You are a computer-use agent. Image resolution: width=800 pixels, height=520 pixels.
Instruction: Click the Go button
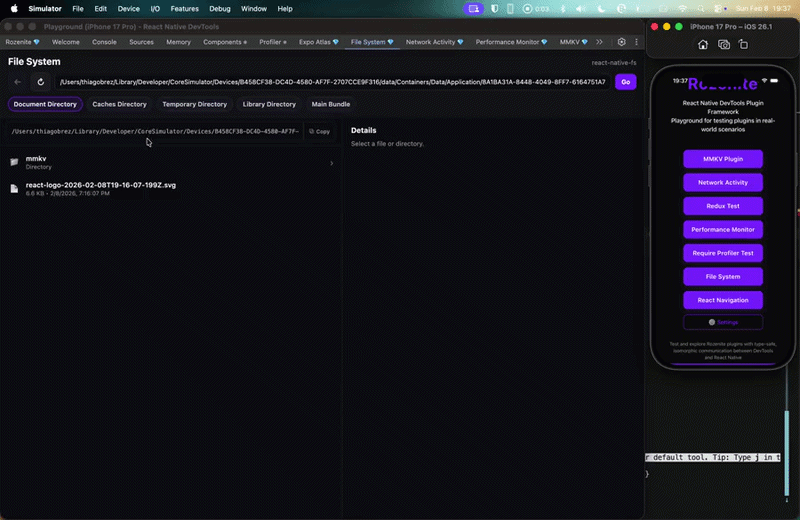click(626, 82)
